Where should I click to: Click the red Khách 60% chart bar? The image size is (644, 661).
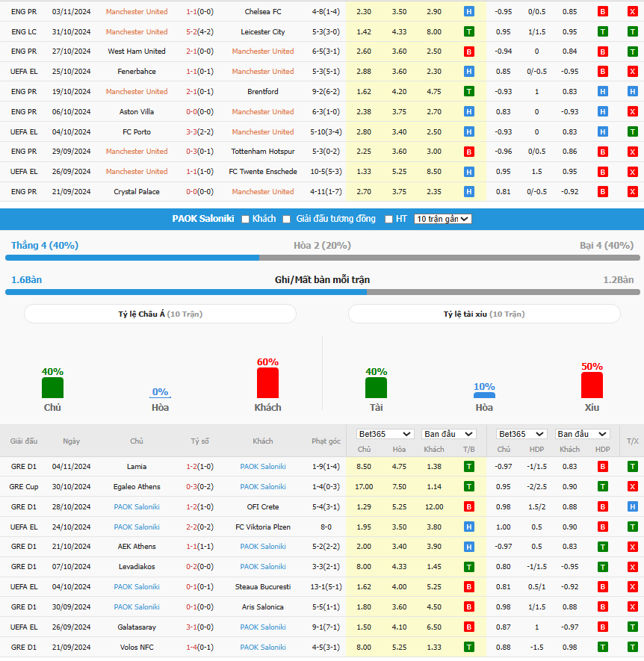(x=267, y=382)
